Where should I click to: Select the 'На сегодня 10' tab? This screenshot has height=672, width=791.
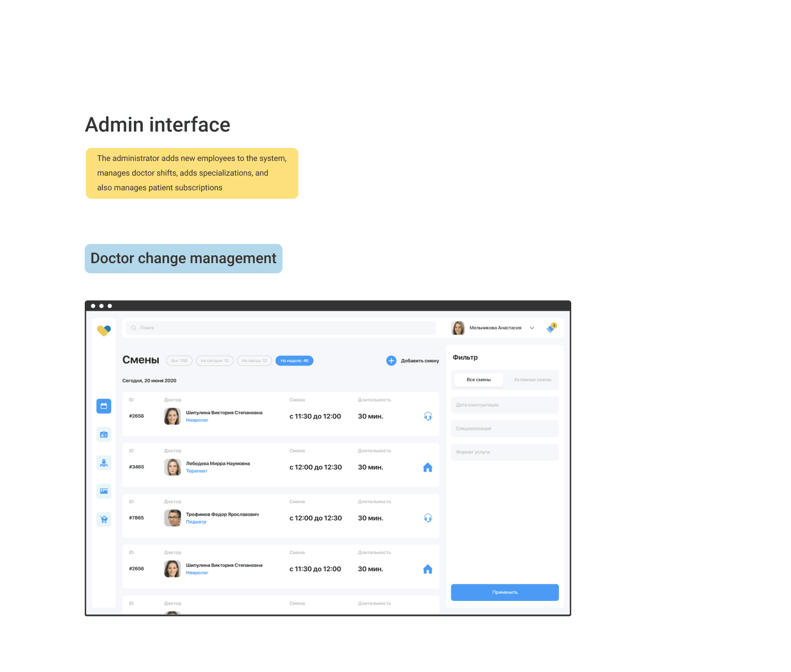[x=215, y=361]
